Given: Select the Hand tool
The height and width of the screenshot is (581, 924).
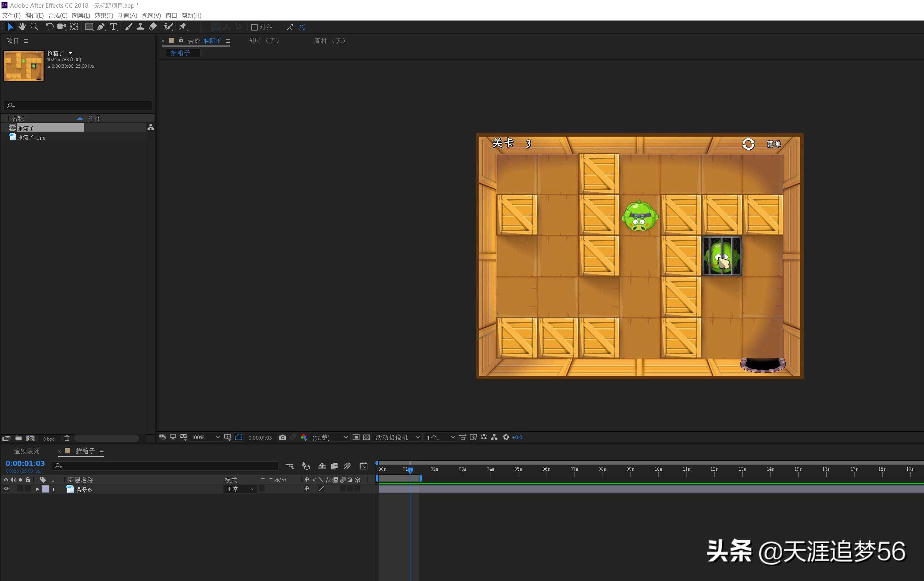Looking at the screenshot, I should click(x=22, y=27).
